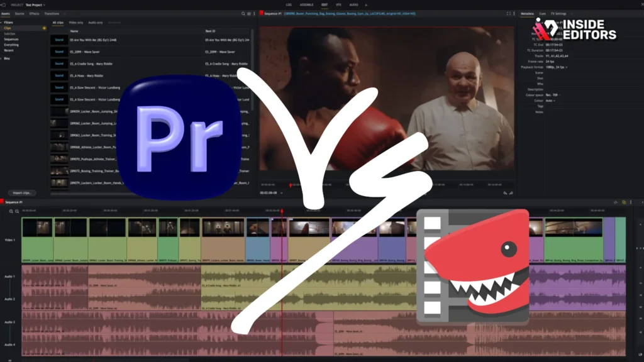This screenshot has height=362, width=644.
Task: Switch to the EDIT workspace tab
Action: tap(325, 5)
